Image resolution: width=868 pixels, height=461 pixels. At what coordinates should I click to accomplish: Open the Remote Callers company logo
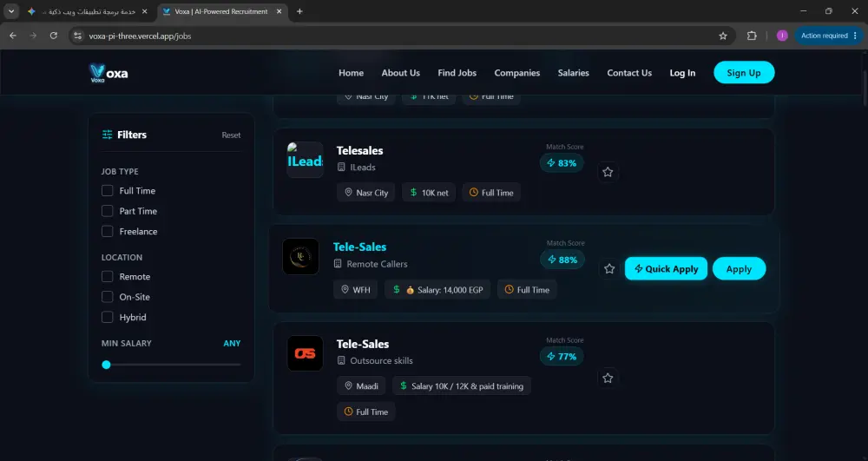[x=300, y=257]
